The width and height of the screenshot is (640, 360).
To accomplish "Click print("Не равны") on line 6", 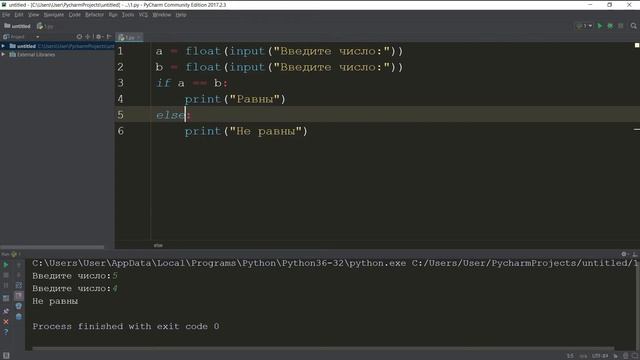I will 246,131.
